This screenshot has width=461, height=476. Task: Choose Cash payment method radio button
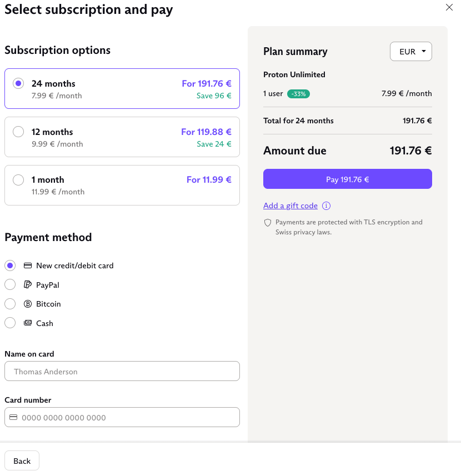pyautogui.click(x=10, y=323)
